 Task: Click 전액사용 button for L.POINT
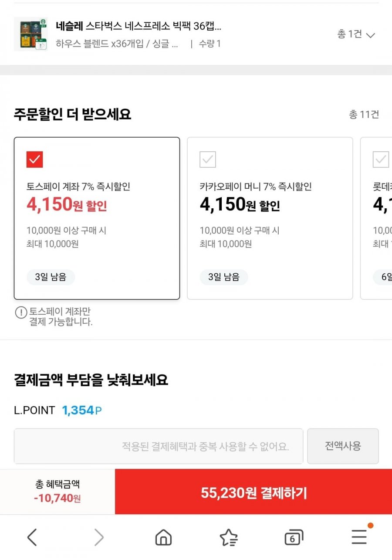343,446
